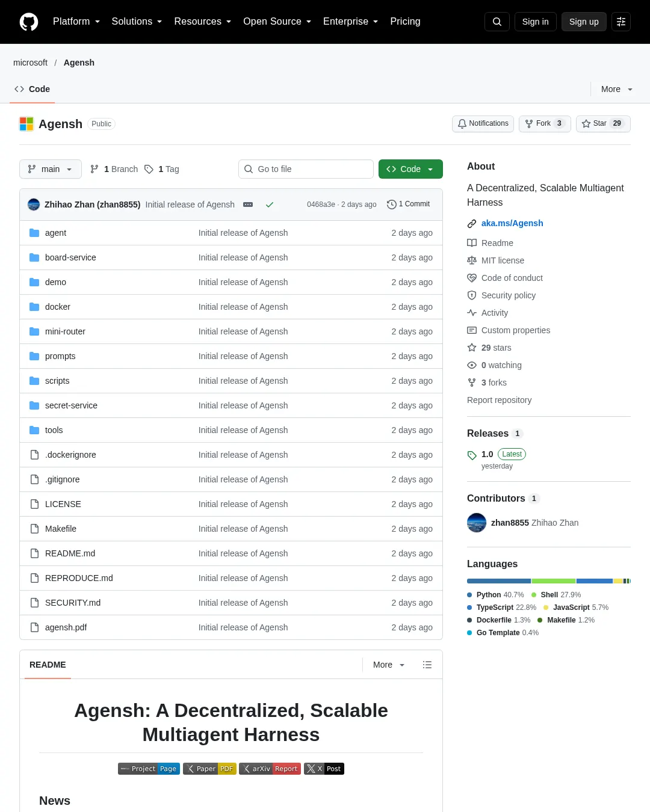This screenshot has width=650, height=812.
Task: Click the Sign in button
Action: coord(536,22)
